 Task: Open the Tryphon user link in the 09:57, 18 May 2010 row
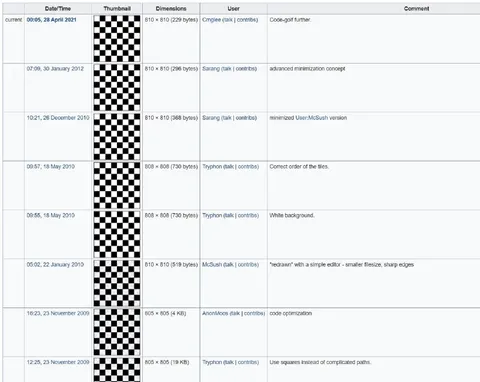[212, 167]
